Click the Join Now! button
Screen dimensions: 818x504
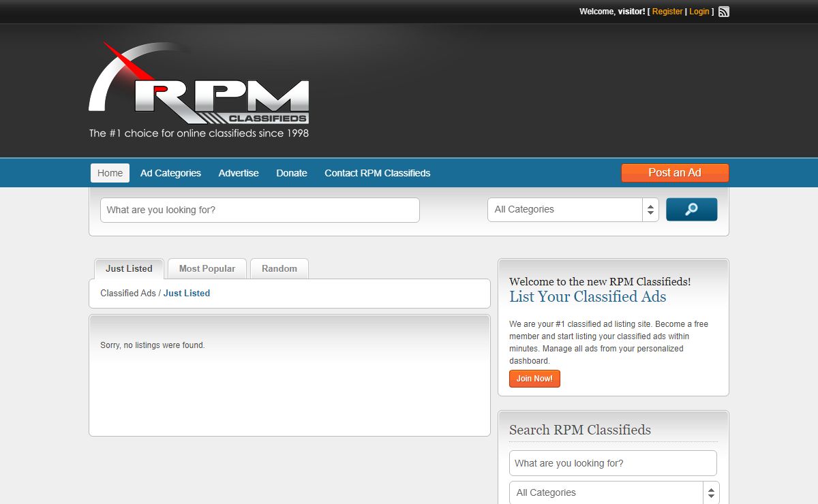534,379
